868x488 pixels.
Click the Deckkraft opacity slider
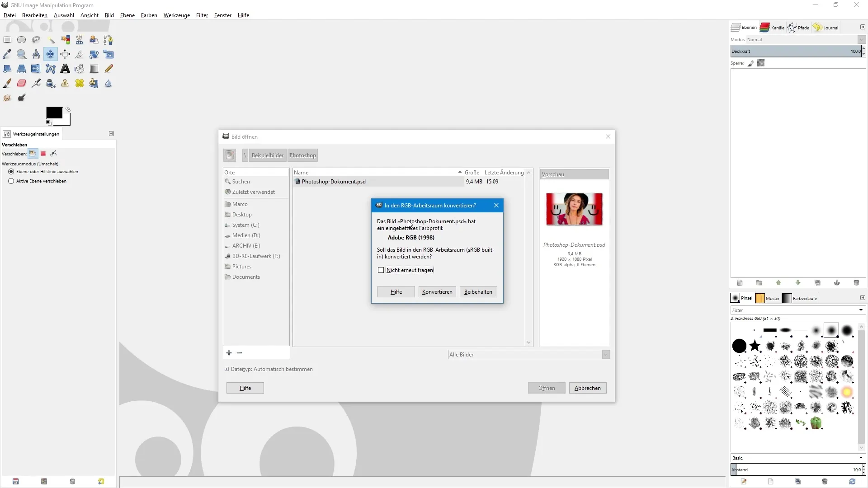(x=796, y=52)
